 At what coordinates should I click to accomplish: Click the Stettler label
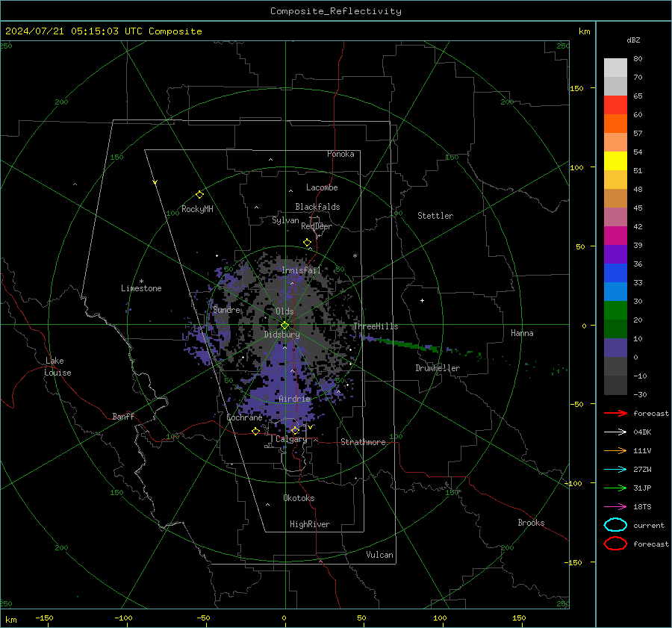tap(435, 216)
